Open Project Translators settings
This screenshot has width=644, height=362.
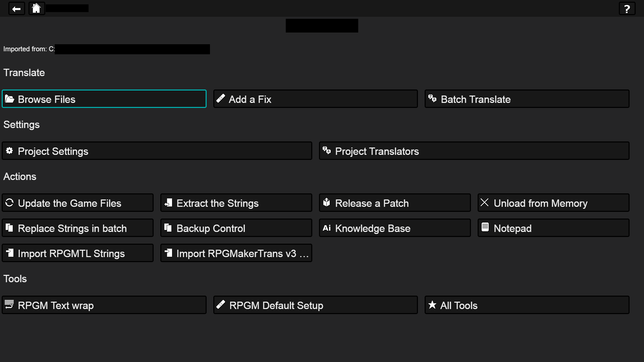pos(474,151)
